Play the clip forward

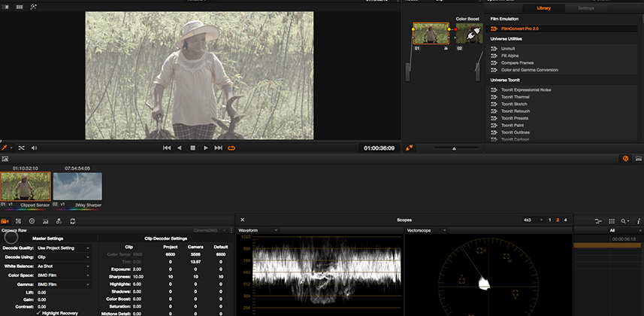point(206,148)
